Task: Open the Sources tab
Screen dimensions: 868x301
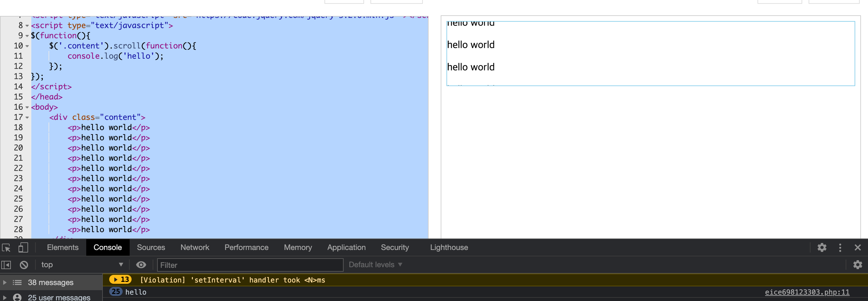Action: (x=151, y=247)
